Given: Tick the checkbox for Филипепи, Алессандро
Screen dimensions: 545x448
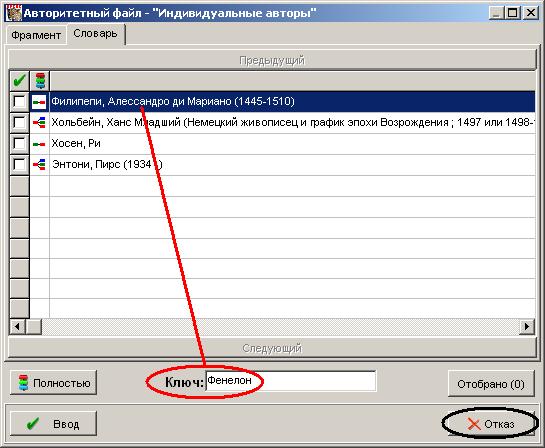Looking at the screenshot, I should pos(19,102).
